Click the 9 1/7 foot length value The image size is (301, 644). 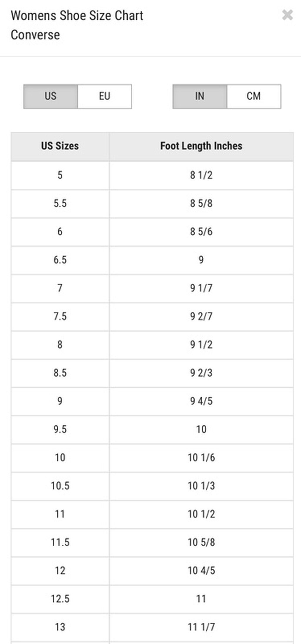[201, 288]
